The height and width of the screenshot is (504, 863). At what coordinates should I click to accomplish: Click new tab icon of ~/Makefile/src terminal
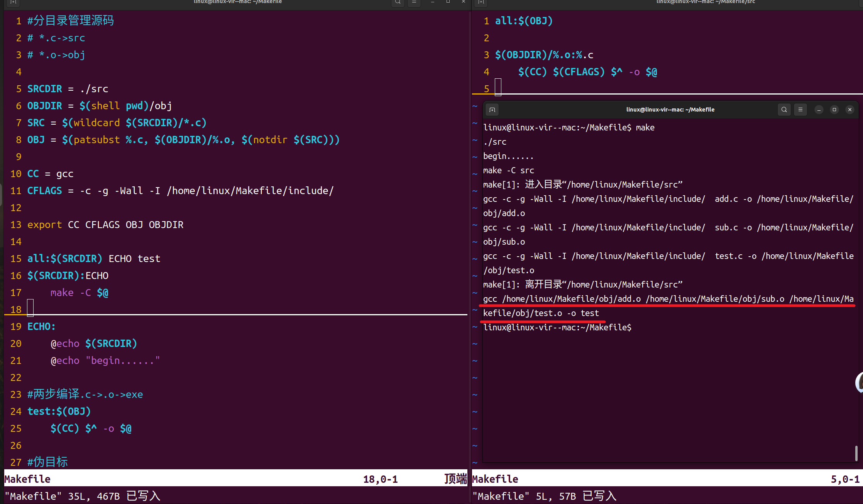click(481, 2)
